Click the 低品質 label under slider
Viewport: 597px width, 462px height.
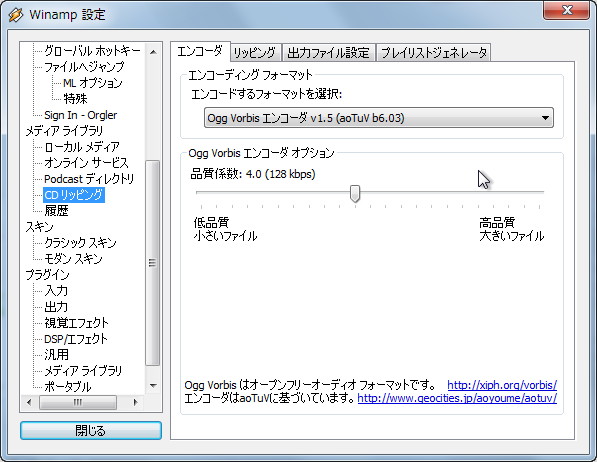click(211, 222)
